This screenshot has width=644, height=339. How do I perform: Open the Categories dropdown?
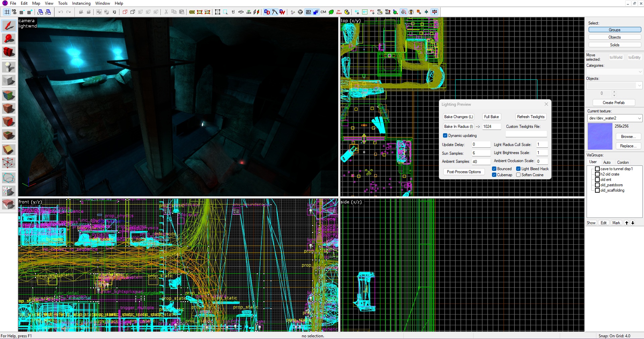(x=640, y=72)
